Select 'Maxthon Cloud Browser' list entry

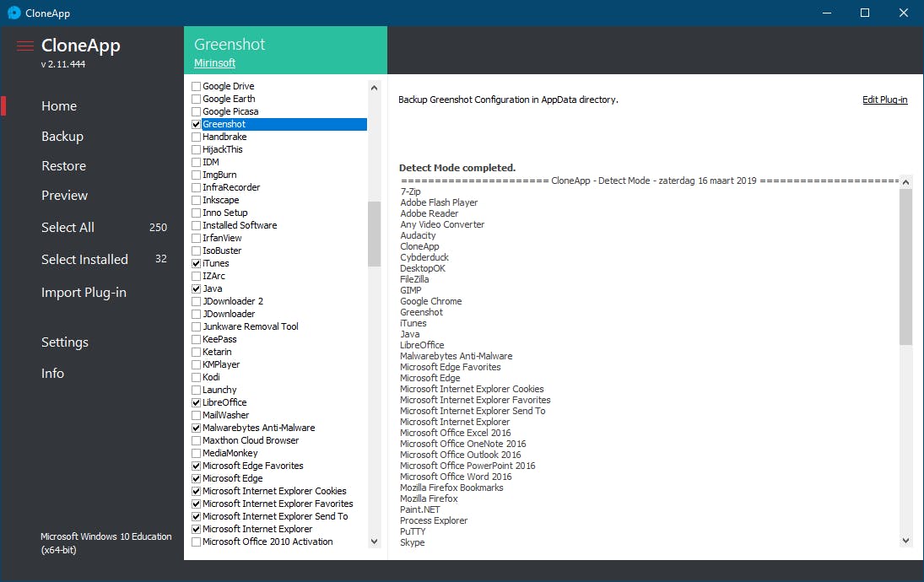pos(251,440)
